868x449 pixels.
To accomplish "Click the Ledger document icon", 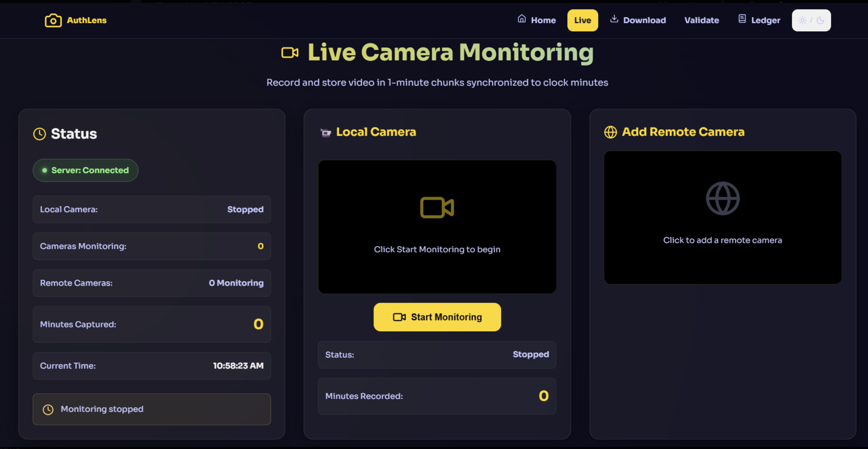I will point(742,19).
